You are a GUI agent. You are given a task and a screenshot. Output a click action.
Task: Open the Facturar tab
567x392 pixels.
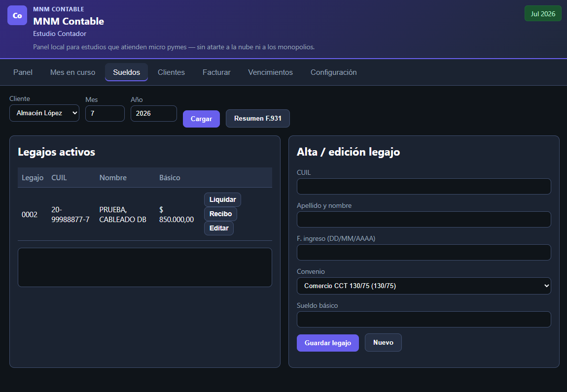click(x=216, y=72)
